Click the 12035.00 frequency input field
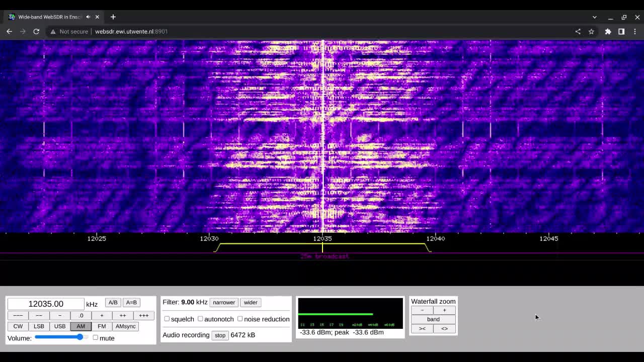644x362 pixels. tap(46, 304)
